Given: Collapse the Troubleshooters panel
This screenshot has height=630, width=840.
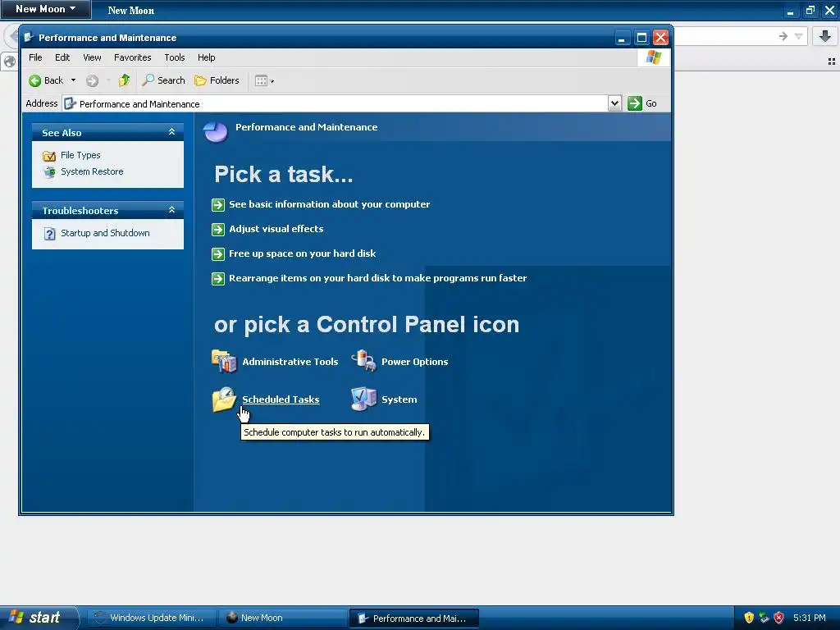Looking at the screenshot, I should tap(172, 210).
